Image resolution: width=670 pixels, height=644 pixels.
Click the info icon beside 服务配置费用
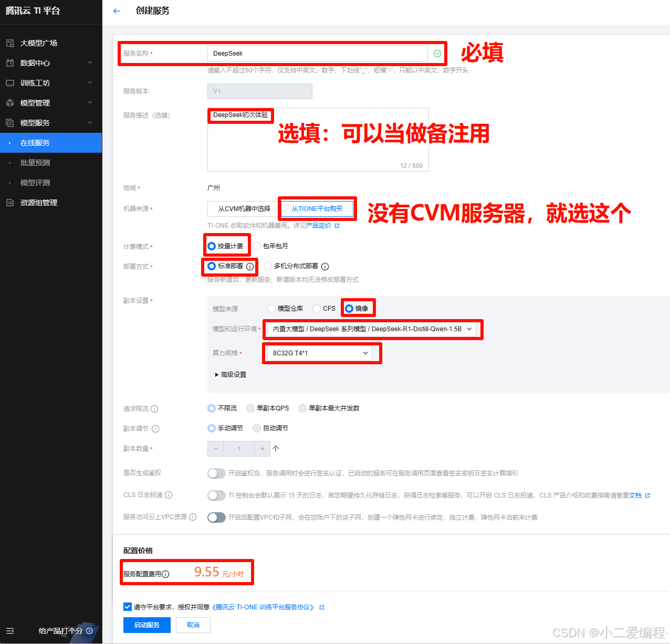165,574
